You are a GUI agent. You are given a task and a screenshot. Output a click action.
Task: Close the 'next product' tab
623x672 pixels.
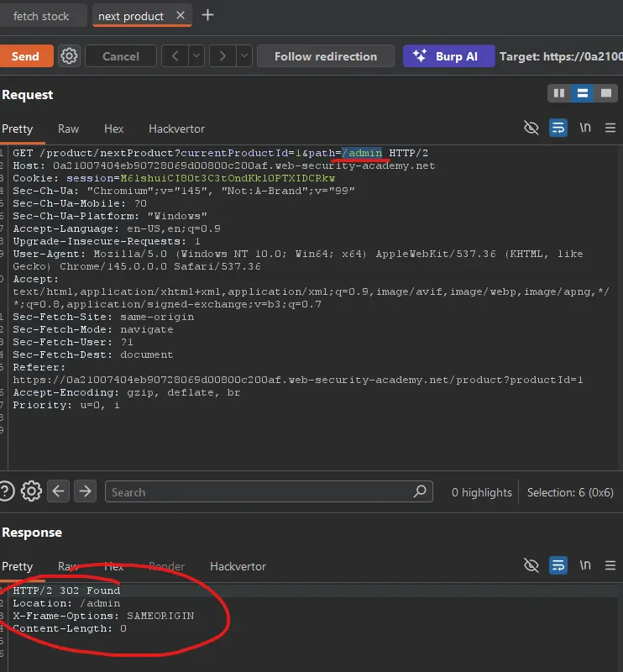coord(181,16)
